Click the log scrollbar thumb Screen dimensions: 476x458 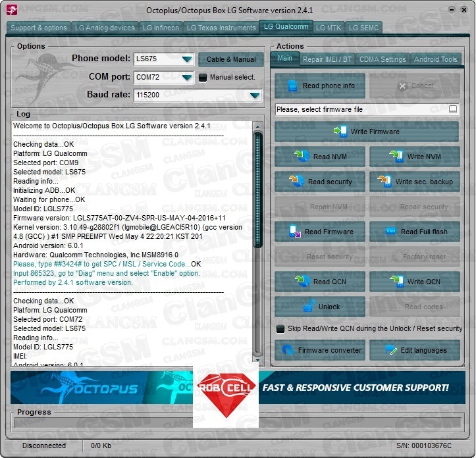[x=257, y=190]
